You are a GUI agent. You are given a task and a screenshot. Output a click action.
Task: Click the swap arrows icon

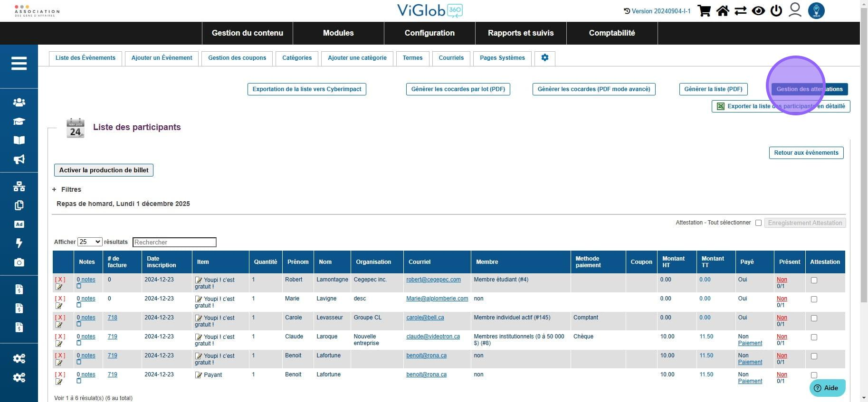740,10
